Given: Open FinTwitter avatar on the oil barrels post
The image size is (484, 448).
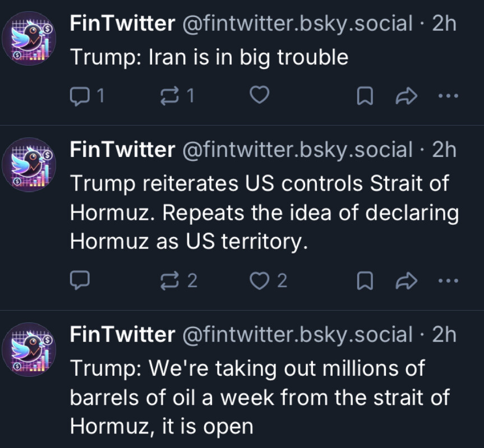Looking at the screenshot, I should [29, 349].
